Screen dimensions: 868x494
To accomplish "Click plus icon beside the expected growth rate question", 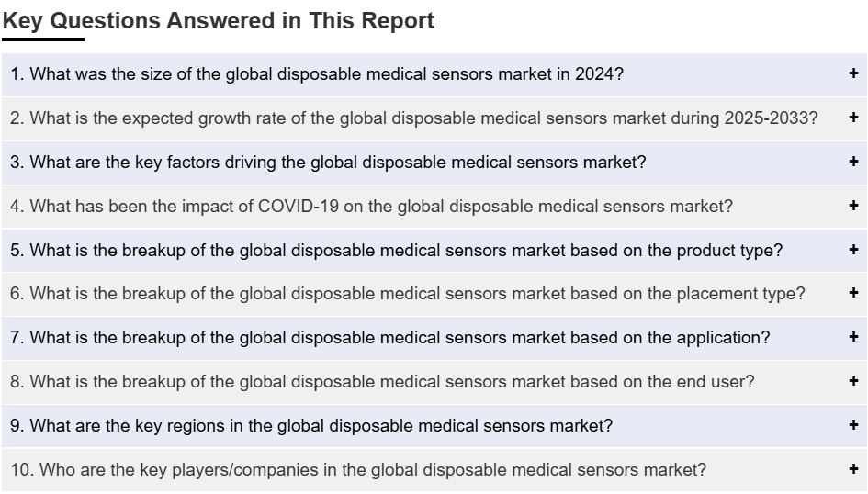I will [x=853, y=118].
